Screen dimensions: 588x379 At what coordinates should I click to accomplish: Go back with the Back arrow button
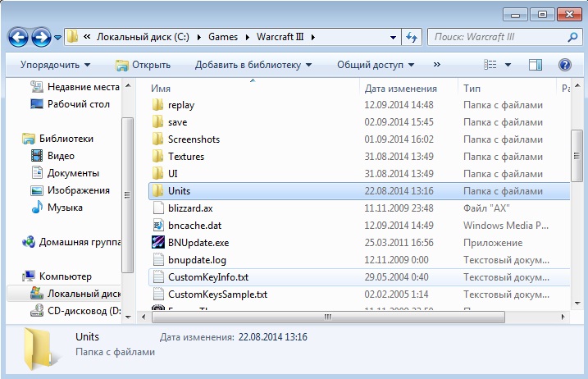(17, 38)
